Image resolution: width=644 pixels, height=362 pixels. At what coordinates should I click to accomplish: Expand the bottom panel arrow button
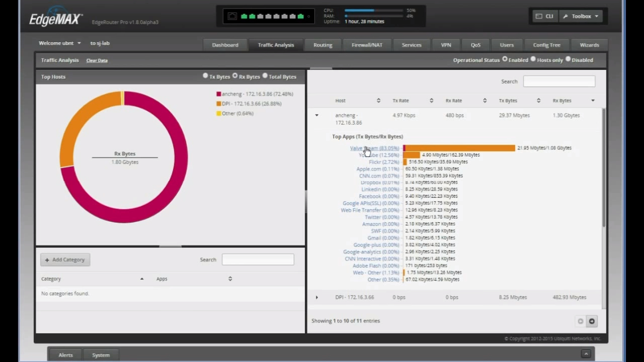586,354
